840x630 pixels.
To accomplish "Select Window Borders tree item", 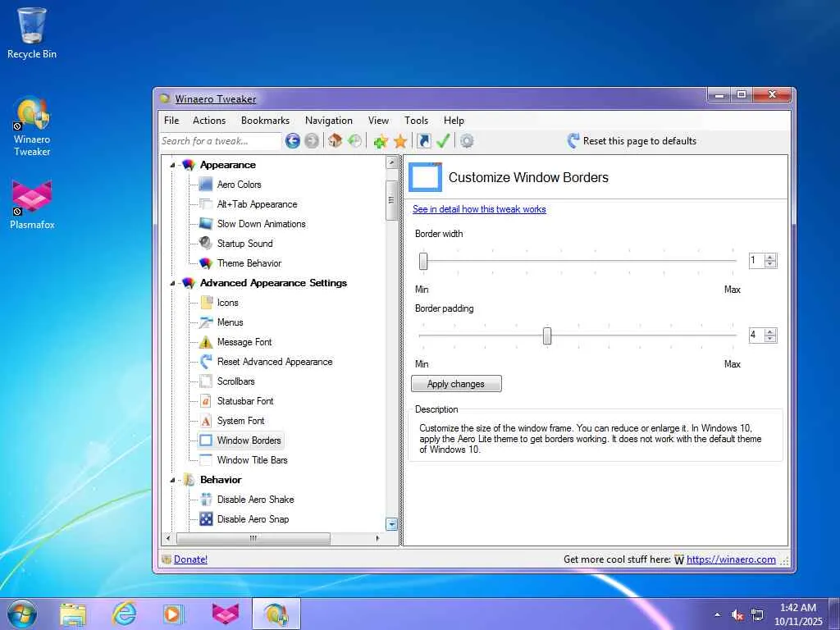I will pyautogui.click(x=249, y=441).
